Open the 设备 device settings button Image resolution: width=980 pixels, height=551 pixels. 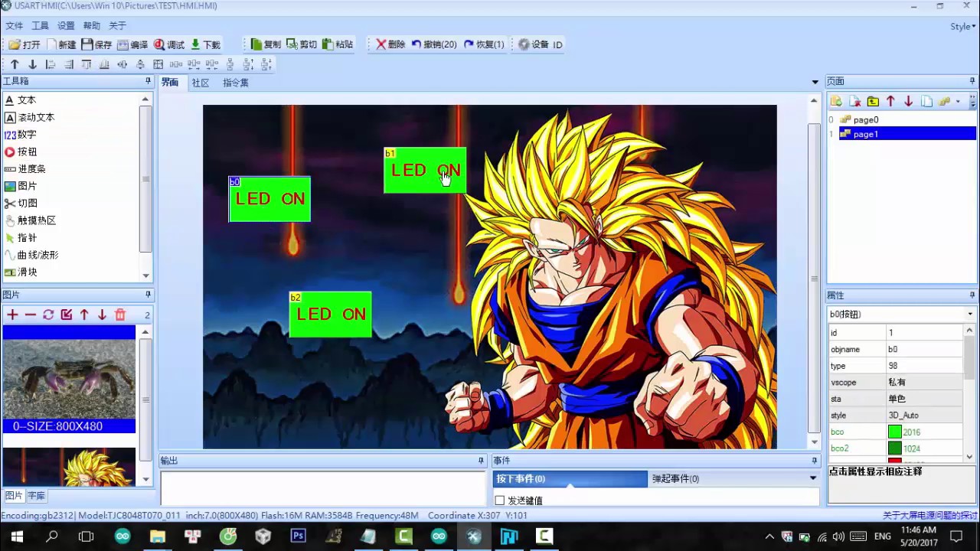[x=534, y=44]
